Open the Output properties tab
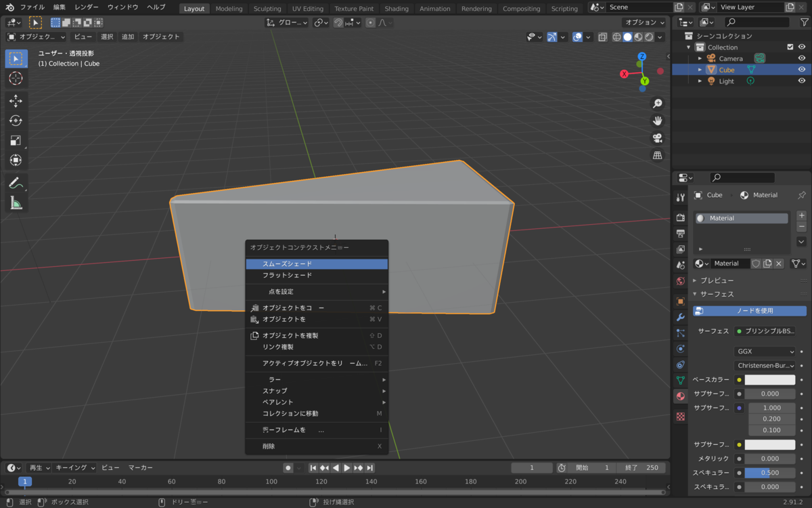 point(681,233)
